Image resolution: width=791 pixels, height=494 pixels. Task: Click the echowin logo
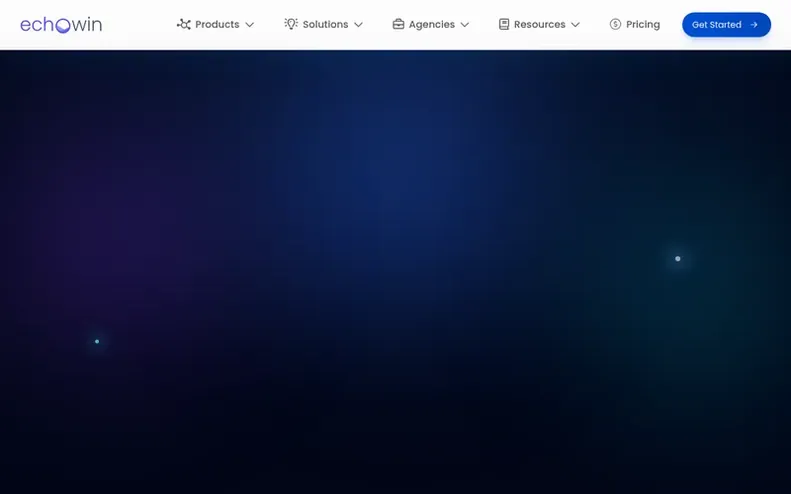tap(61, 25)
